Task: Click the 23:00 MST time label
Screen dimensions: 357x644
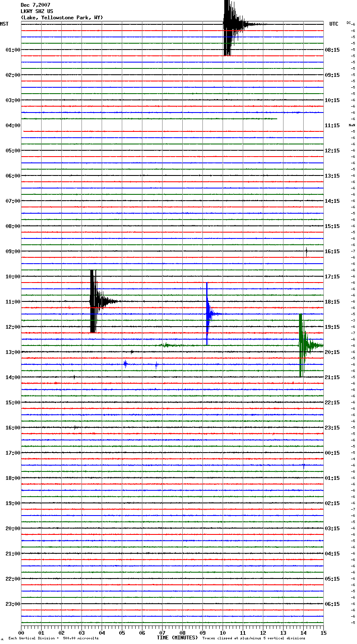Action: tap(13, 604)
